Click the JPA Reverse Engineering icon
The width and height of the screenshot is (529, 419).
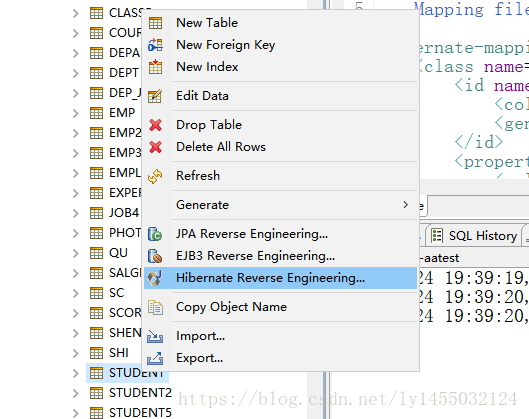(x=156, y=234)
